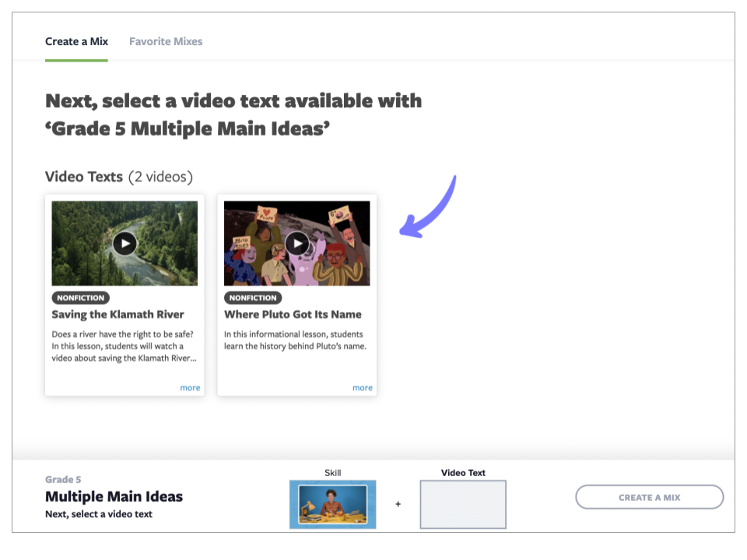The width and height of the screenshot is (747, 560).
Task: Select the 'Saving the Klamath River' title
Action: click(x=117, y=314)
